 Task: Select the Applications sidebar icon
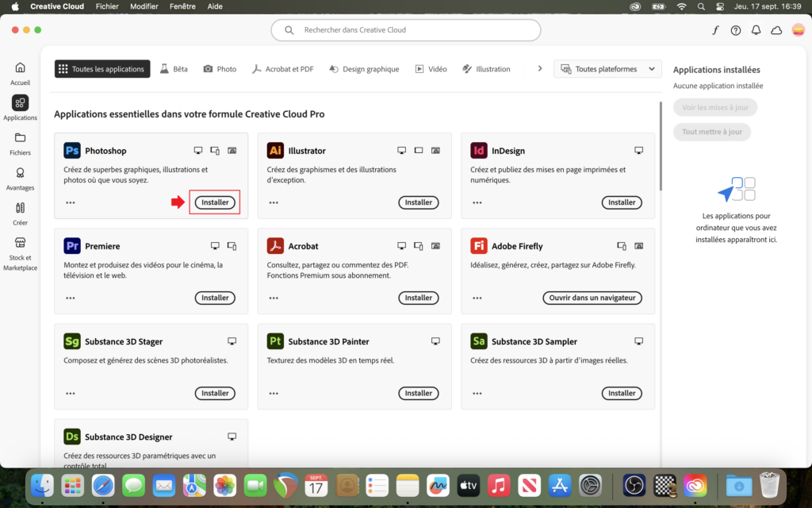[20, 102]
